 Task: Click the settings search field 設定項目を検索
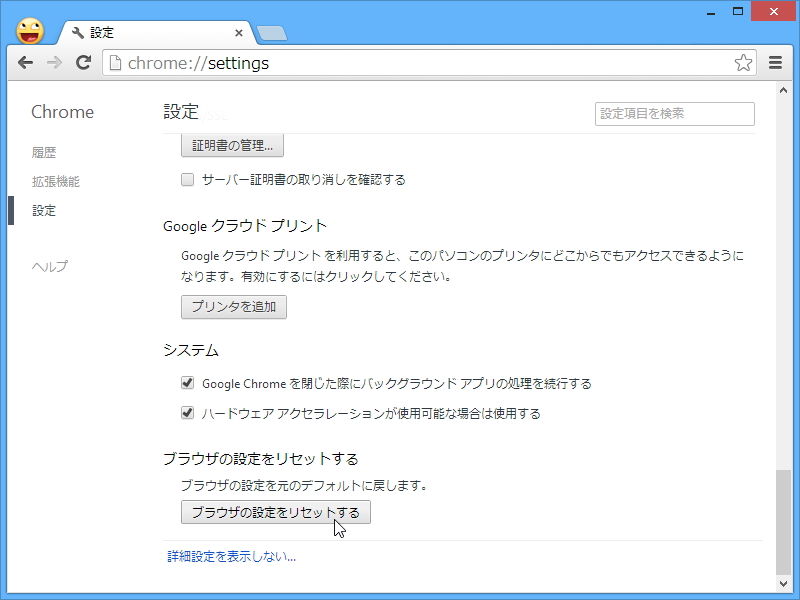(x=674, y=113)
